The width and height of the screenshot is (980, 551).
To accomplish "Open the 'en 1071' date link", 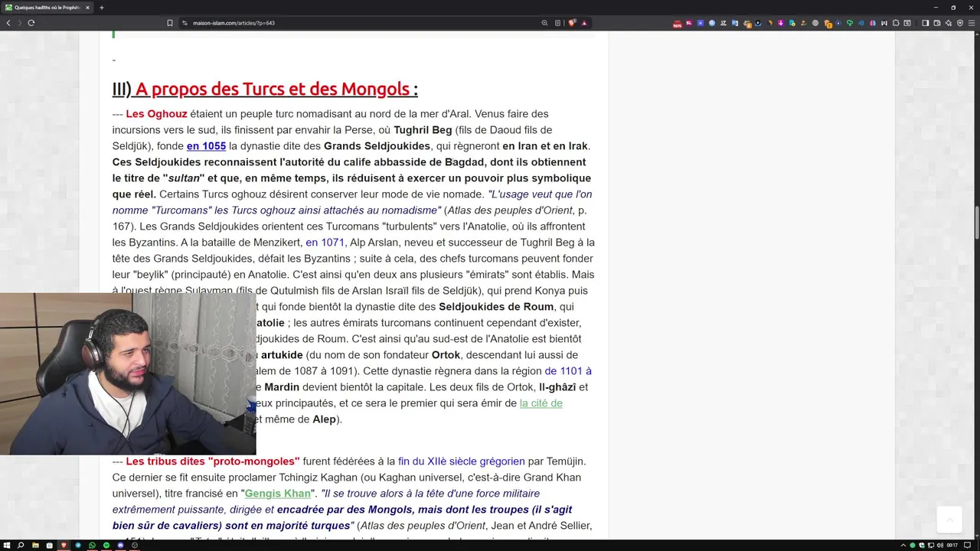I will coord(325,243).
